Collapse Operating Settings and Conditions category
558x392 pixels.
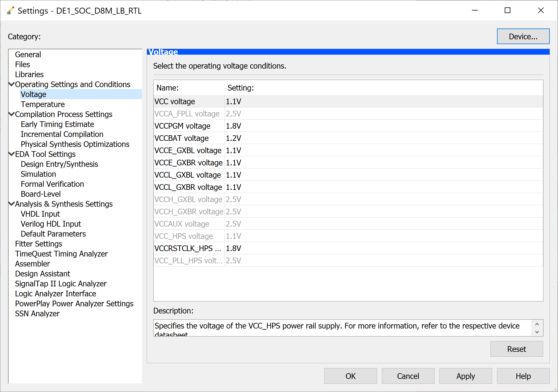click(x=12, y=84)
